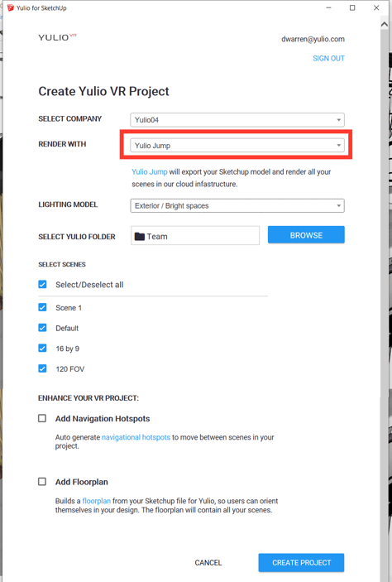
Task: Open the Render With dropdown
Action: tap(237, 146)
